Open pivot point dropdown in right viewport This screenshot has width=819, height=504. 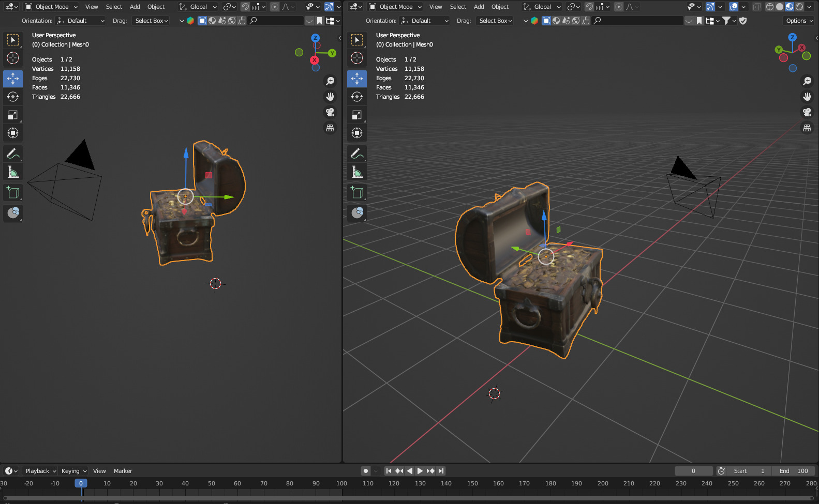pyautogui.click(x=573, y=7)
